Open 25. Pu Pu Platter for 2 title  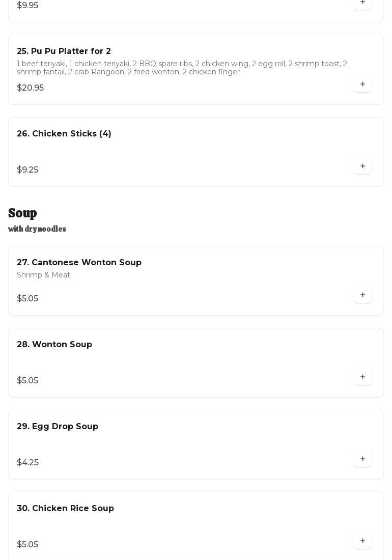pos(64,51)
